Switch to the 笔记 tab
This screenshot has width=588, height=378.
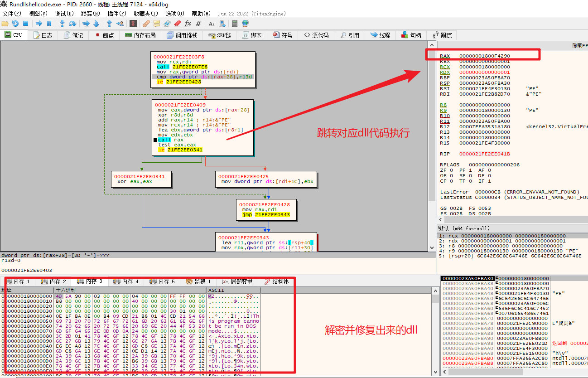tap(73, 35)
